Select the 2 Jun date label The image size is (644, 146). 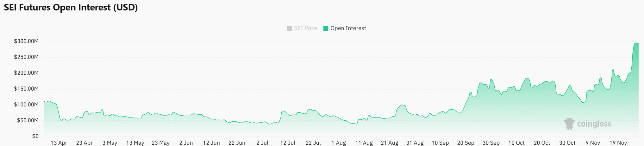[186, 143]
